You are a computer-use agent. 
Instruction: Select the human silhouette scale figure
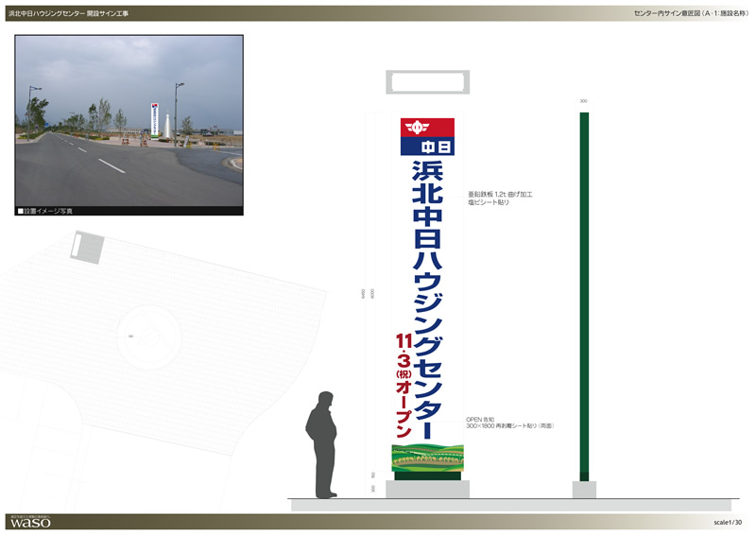(x=322, y=445)
